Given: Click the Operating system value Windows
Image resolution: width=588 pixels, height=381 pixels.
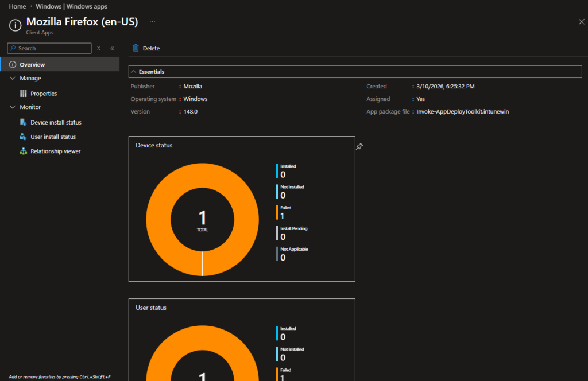Looking at the screenshot, I should click(x=195, y=99).
